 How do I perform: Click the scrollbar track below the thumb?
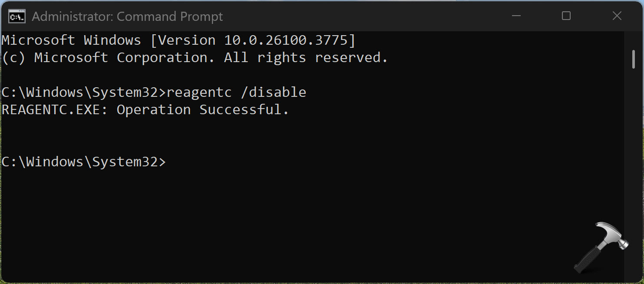tap(634, 174)
